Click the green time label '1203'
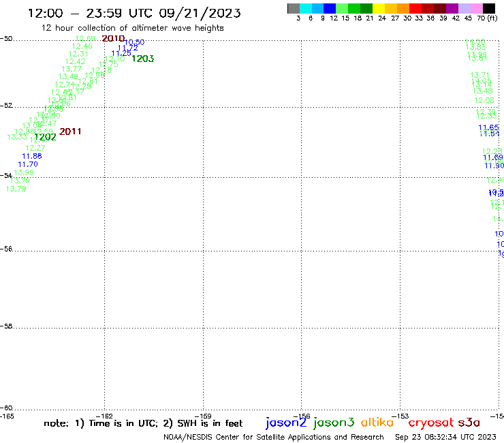 point(143,59)
